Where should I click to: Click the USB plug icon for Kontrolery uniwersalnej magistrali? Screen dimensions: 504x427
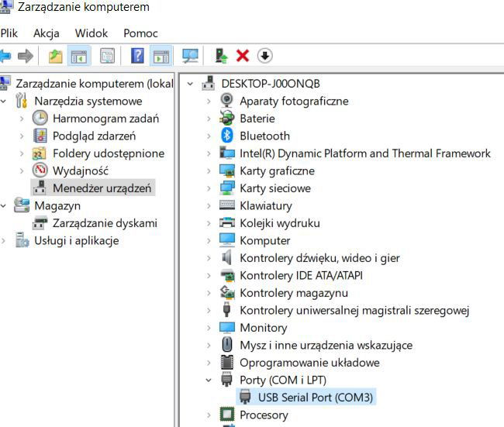point(226,310)
